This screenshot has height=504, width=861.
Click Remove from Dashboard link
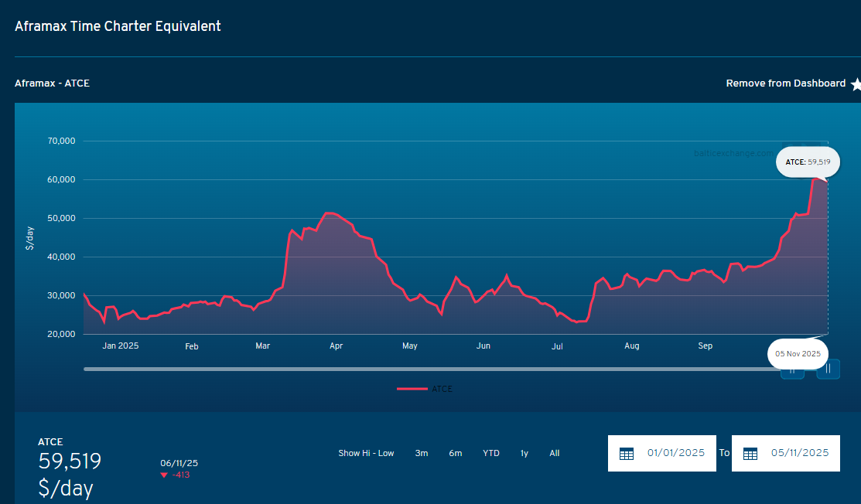pos(785,83)
